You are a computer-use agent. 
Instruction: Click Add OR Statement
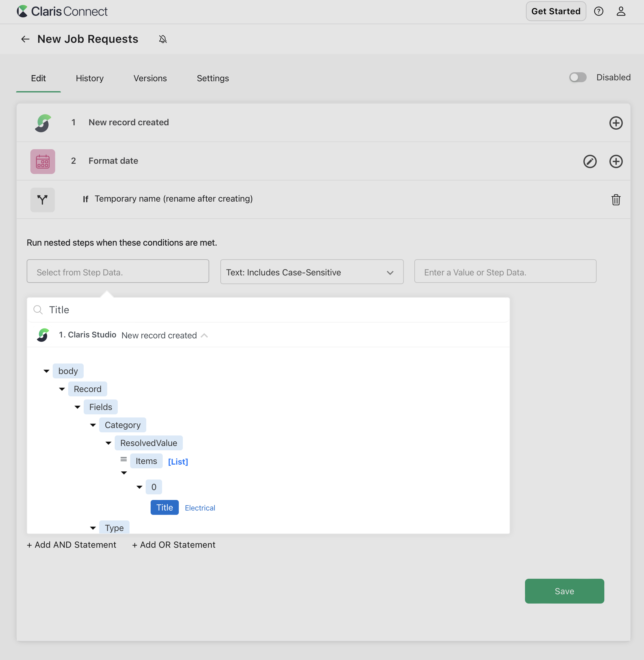174,545
